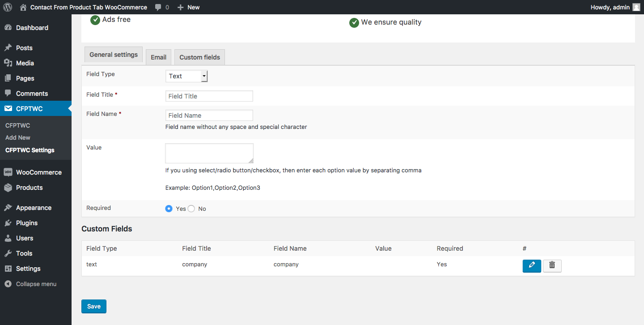Click 'text' cell in the Custom Fields table

(x=92, y=265)
